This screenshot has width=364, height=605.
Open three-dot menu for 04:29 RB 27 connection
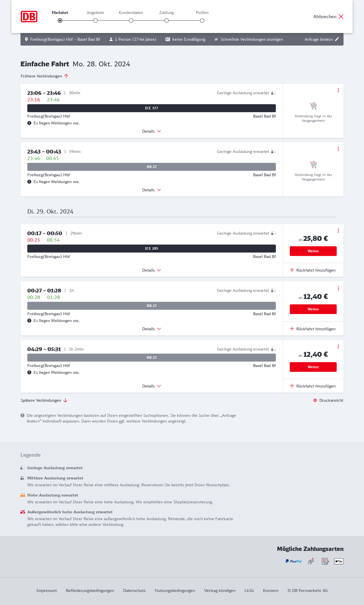pos(338,346)
